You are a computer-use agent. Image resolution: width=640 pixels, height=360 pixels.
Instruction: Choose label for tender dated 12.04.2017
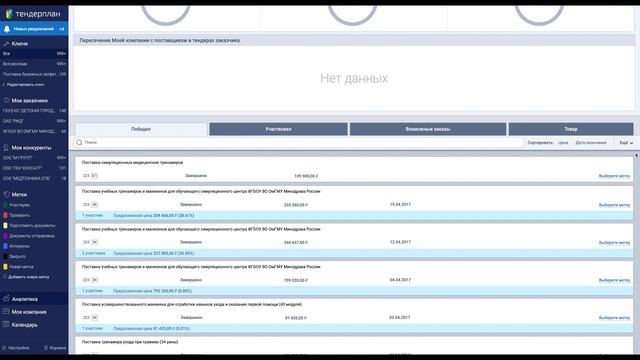(614, 243)
